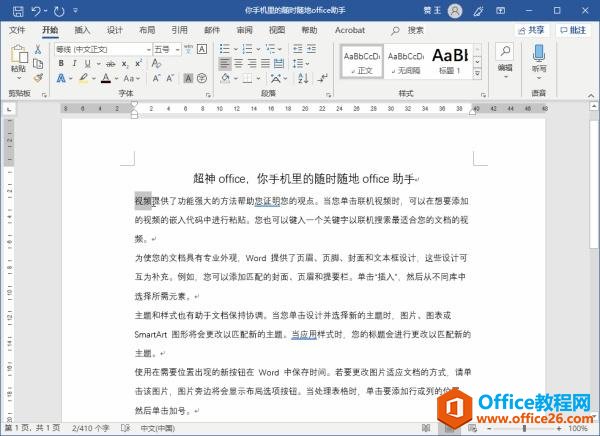Open the font size dropdown
Viewport: 600px width, 436px height.
point(178,49)
